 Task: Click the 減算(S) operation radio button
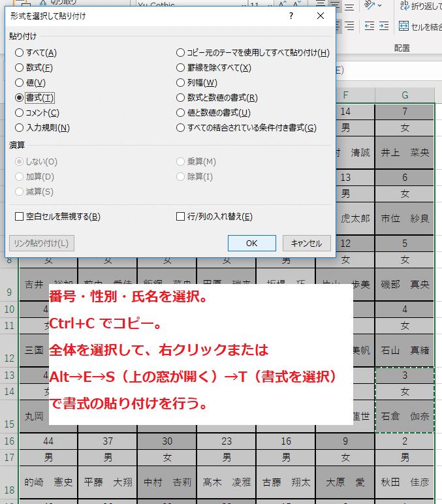tap(35, 192)
